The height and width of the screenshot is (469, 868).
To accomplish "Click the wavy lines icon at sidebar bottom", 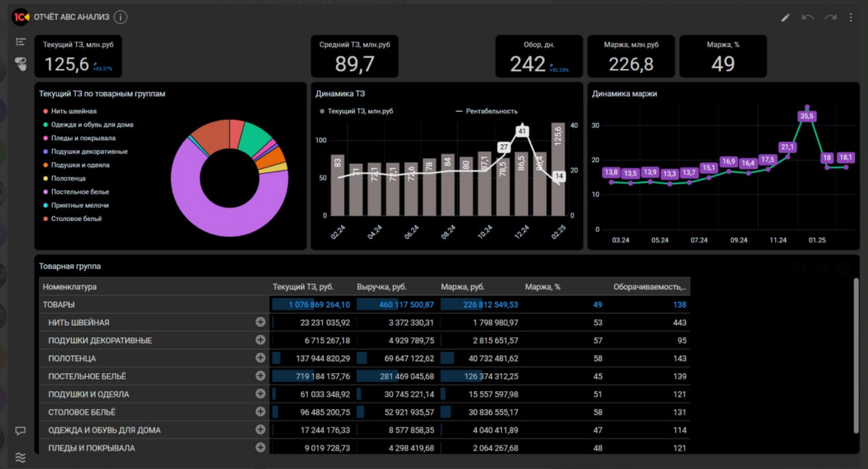I will coord(21,457).
